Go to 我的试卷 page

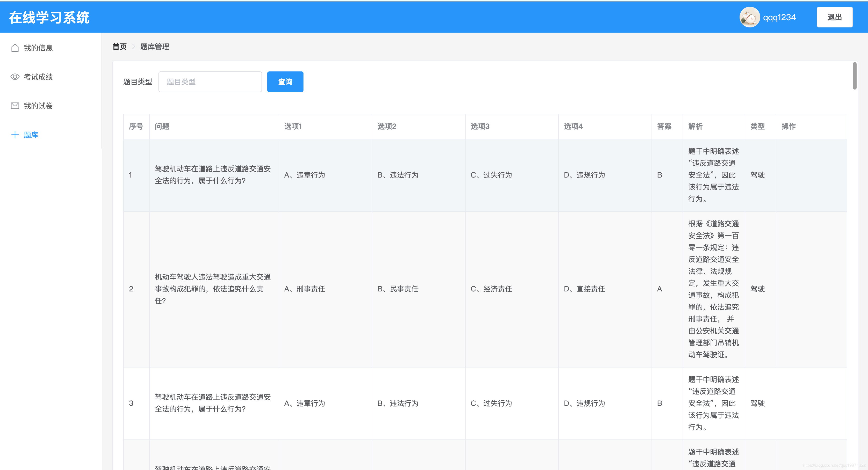38,106
